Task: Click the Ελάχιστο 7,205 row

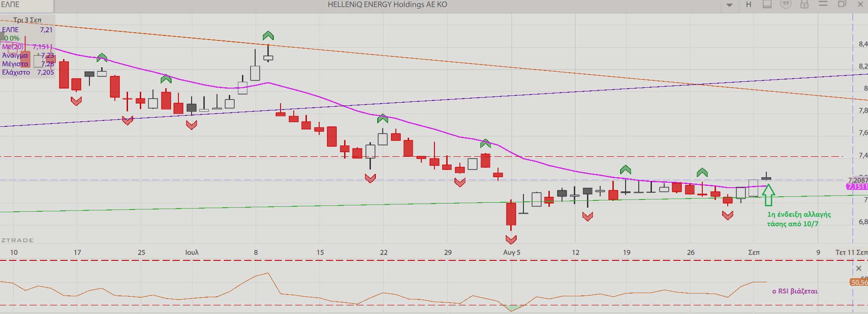Action: point(28,73)
